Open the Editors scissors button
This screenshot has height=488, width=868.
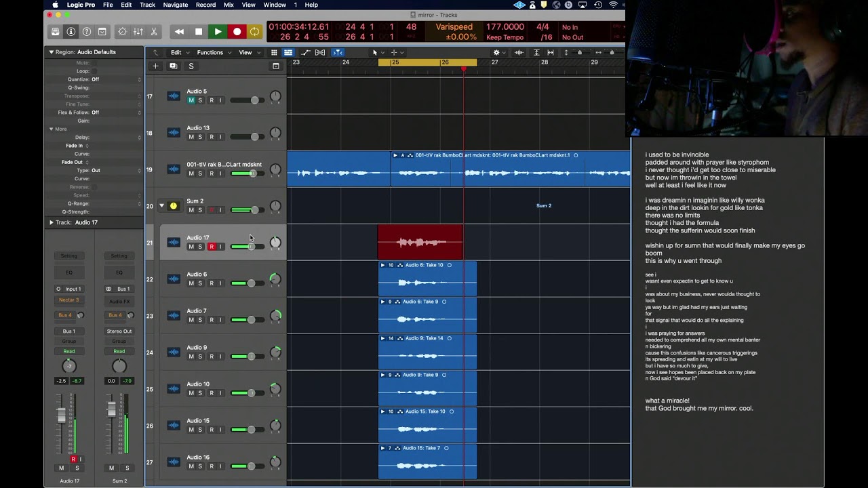point(154,32)
